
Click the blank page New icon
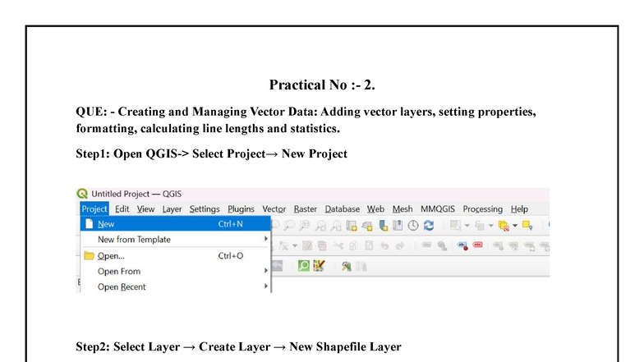point(89,223)
